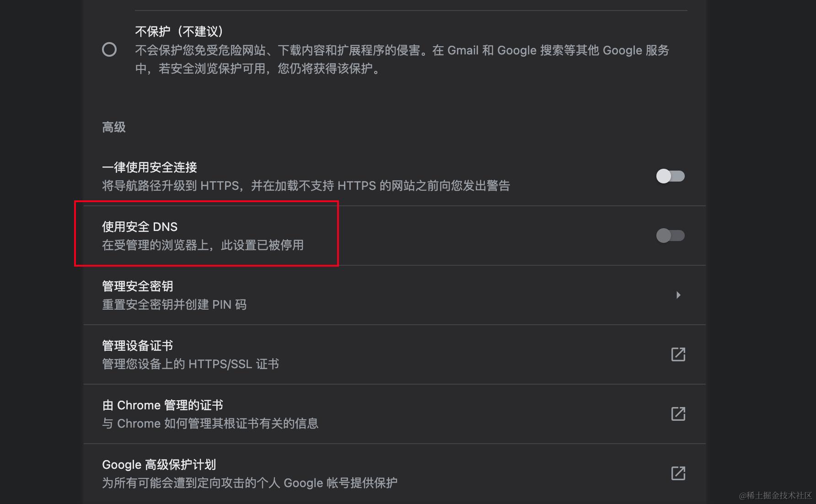Click the 一律使用安全连接 label
The image size is (816, 504).
150,167
